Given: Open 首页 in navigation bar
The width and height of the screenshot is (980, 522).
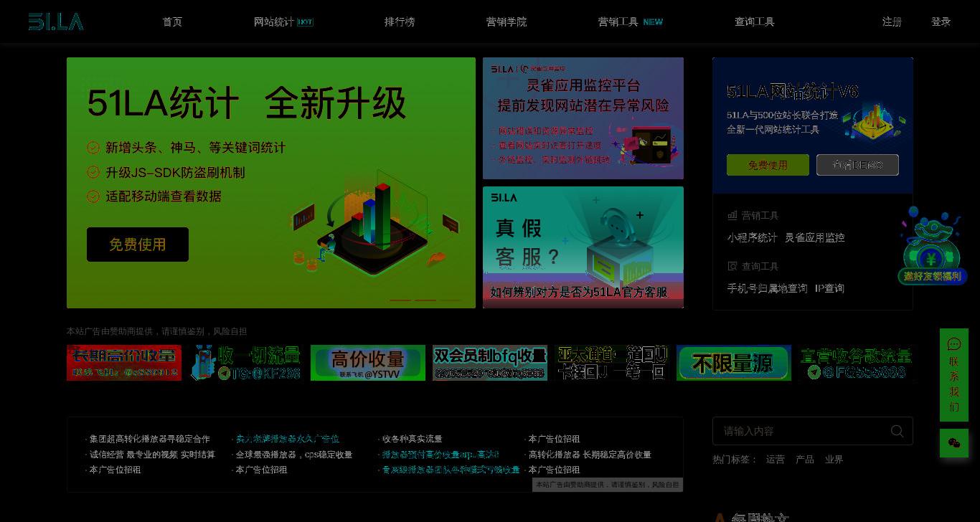Looking at the screenshot, I should coord(172,22).
